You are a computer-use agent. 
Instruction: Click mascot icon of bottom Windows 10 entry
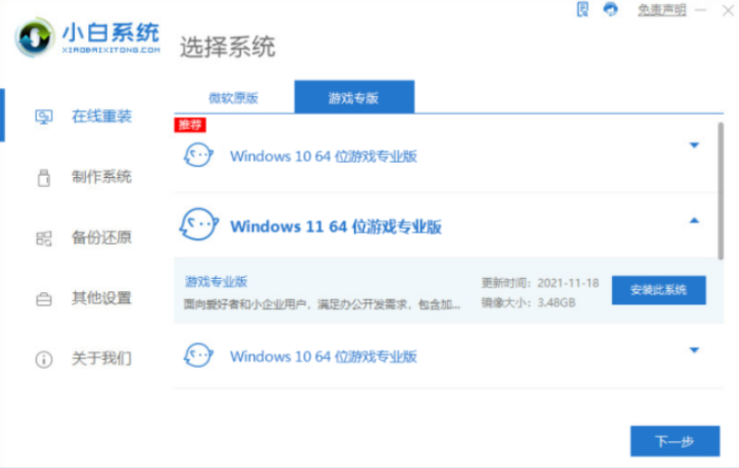click(x=198, y=355)
